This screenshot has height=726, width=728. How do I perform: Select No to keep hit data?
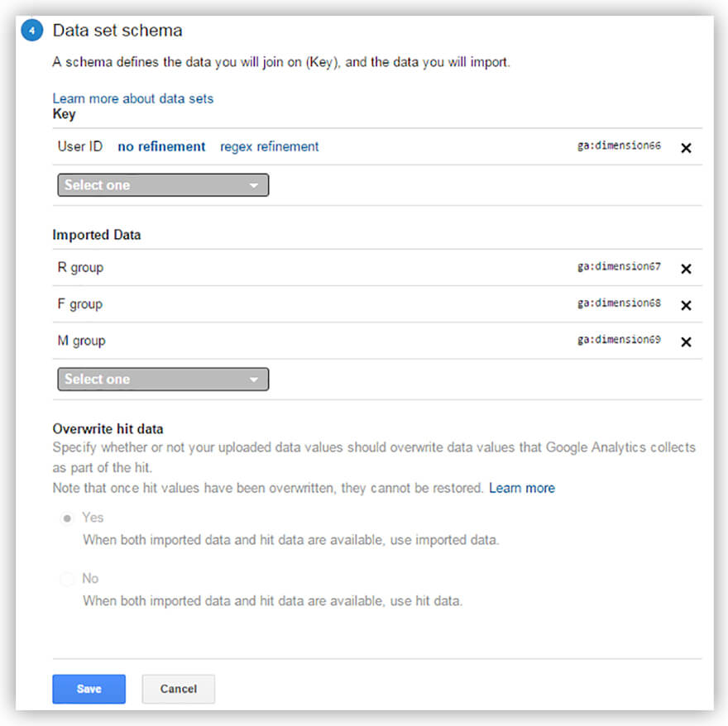pos(66,579)
